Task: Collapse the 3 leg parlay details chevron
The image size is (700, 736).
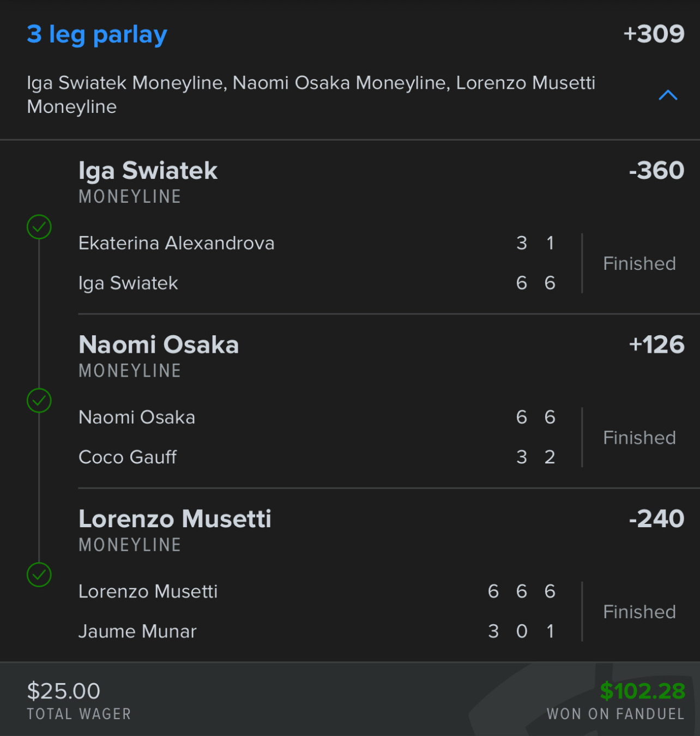Action: click(x=668, y=95)
